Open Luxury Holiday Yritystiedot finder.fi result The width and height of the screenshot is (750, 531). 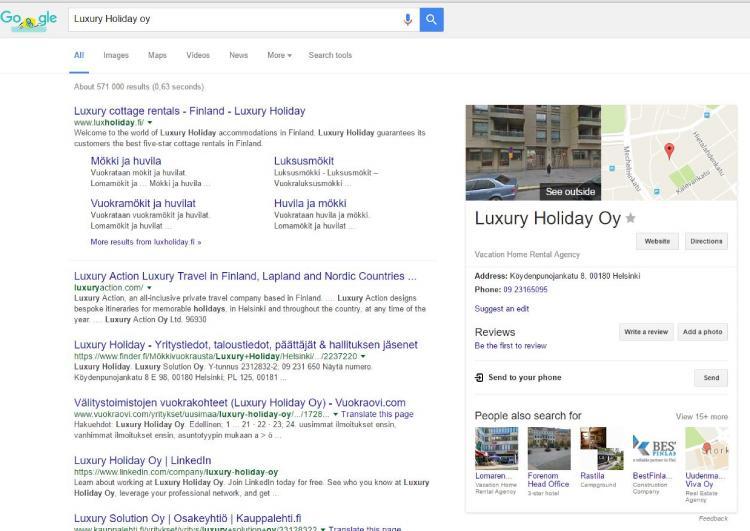click(246, 345)
